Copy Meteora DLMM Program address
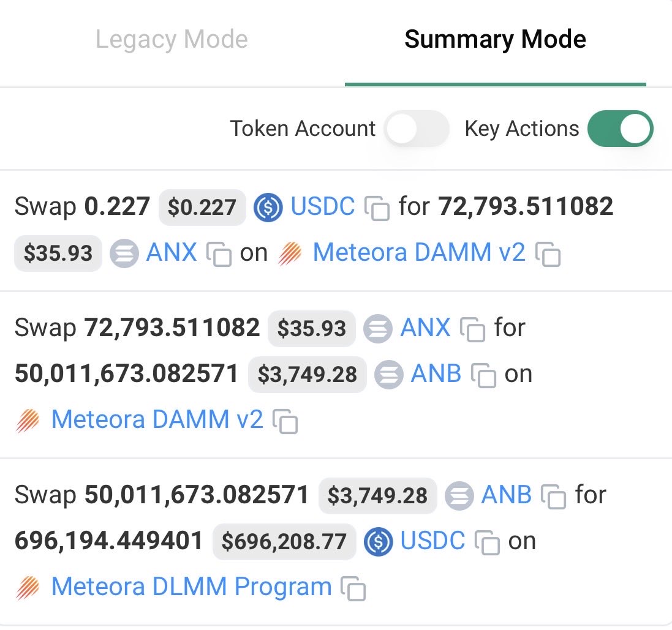Image resolution: width=672 pixels, height=630 pixels. coord(353,588)
